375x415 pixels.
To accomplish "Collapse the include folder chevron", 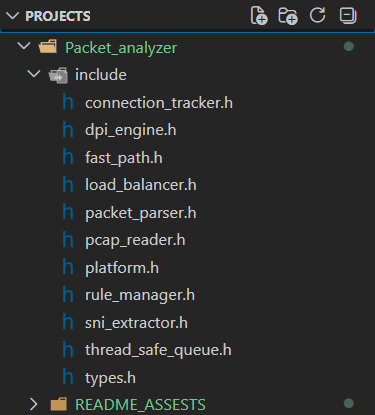I will pyautogui.click(x=34, y=73).
